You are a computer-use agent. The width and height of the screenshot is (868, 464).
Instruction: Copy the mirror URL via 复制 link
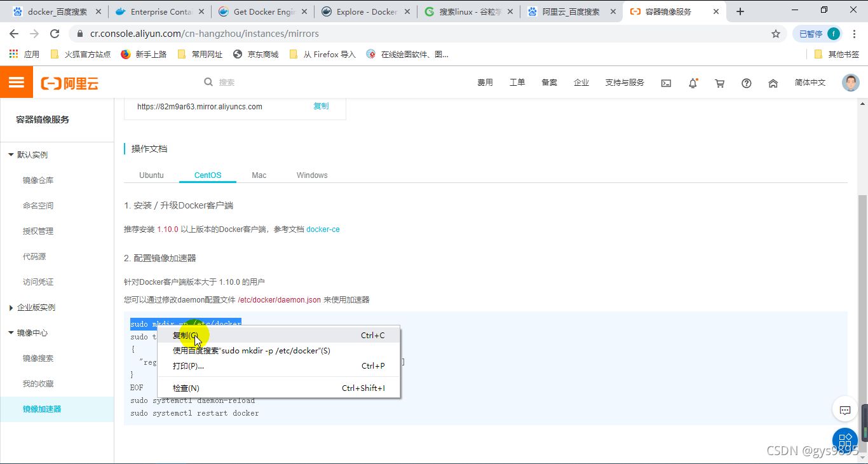click(321, 106)
